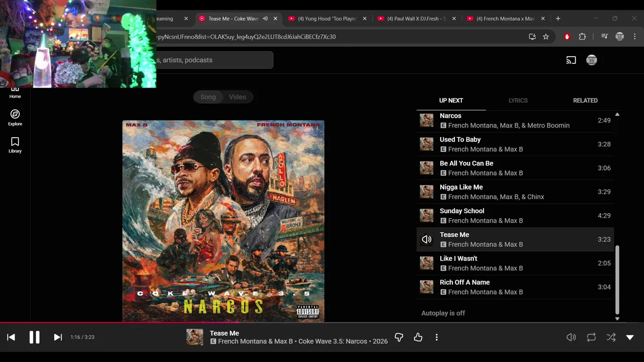Image resolution: width=644 pixels, height=362 pixels.
Task: Click the Narcos queue thumbnail
Action: 427,120
